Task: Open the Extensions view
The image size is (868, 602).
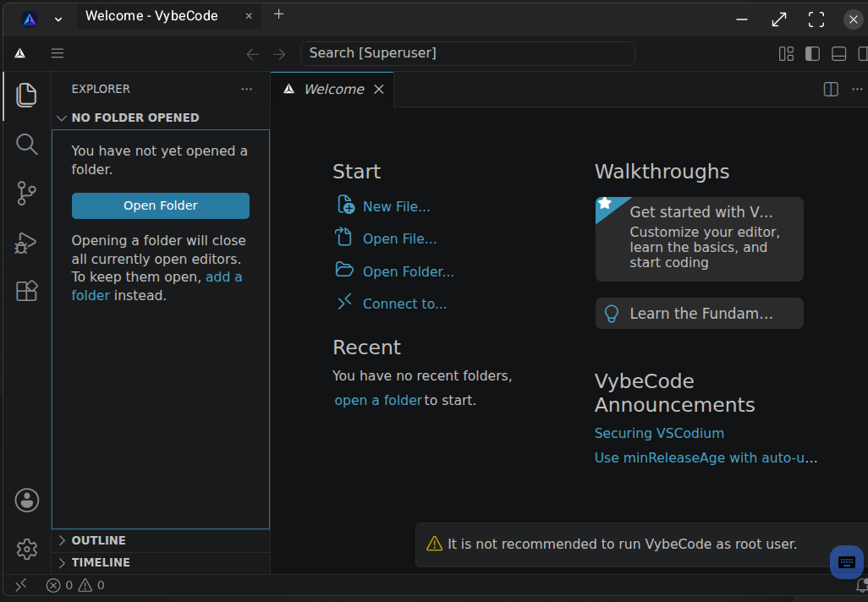Action: (26, 291)
